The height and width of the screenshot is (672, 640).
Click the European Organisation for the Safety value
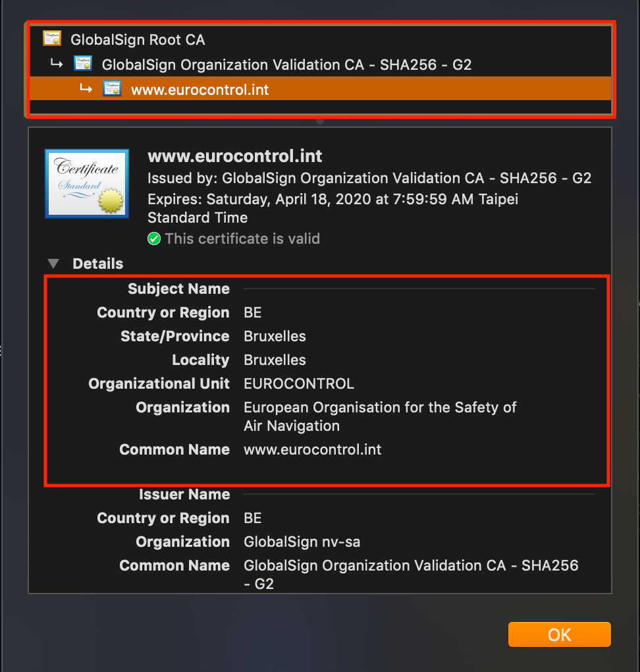[380, 416]
